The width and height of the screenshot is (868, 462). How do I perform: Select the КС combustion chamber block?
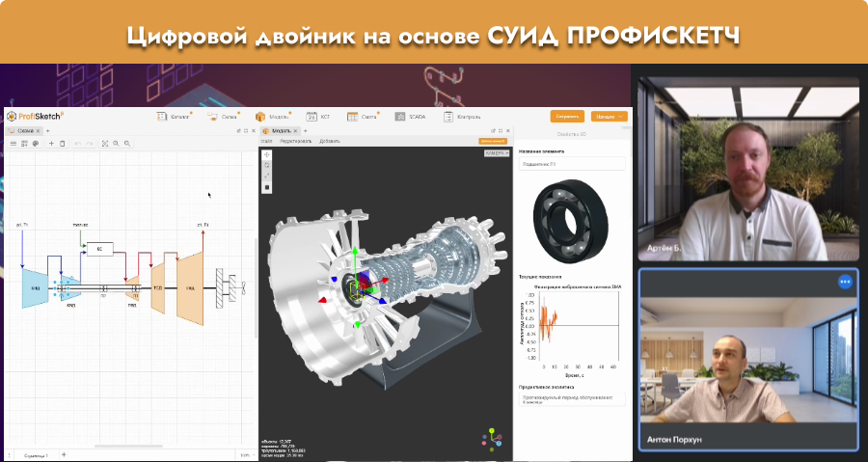99,249
